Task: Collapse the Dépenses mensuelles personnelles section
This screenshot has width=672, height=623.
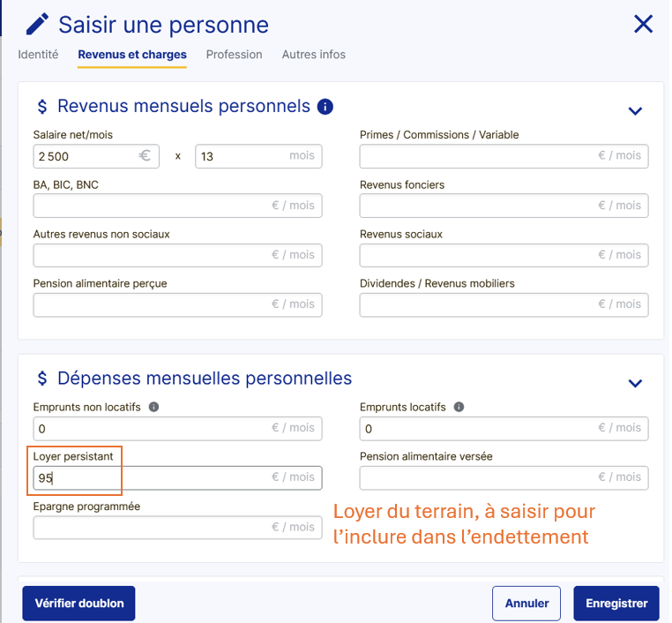Action: pyautogui.click(x=634, y=383)
